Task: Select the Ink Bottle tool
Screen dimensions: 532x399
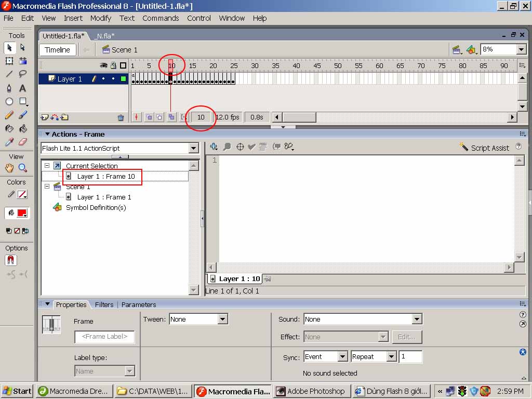Action: [x=9, y=129]
